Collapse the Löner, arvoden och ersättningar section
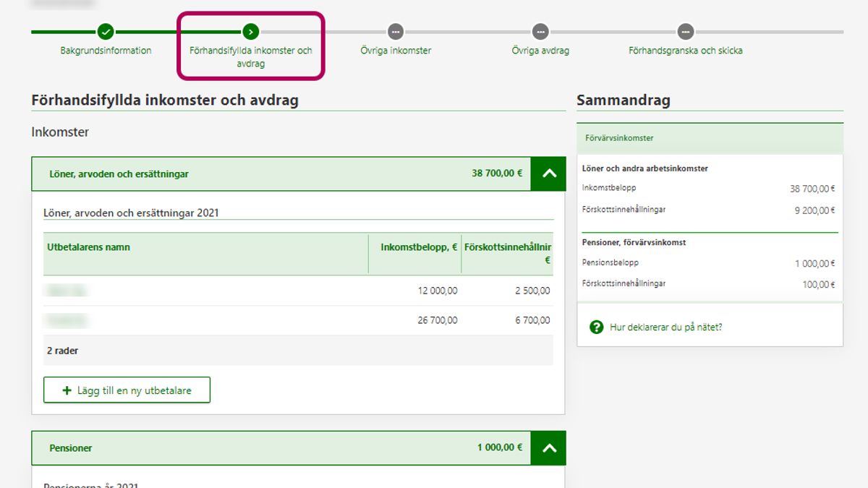 click(548, 174)
